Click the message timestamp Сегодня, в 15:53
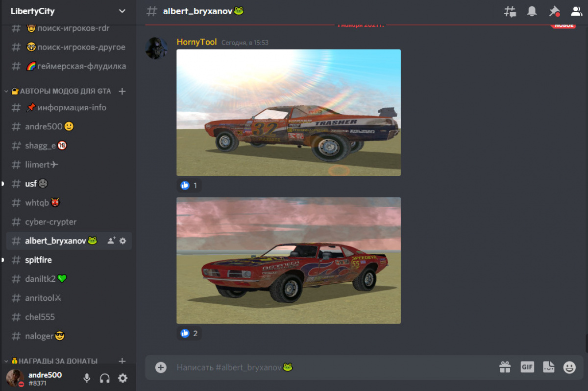 [x=245, y=43]
